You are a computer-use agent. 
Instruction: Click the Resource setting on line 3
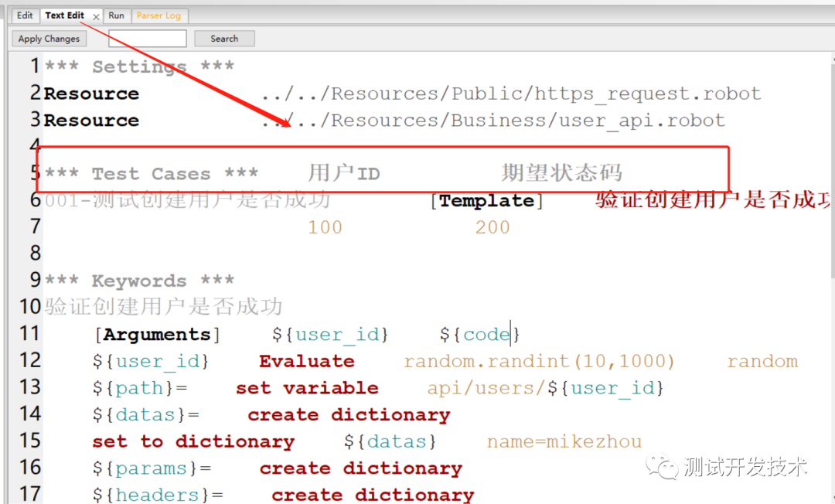(91, 121)
